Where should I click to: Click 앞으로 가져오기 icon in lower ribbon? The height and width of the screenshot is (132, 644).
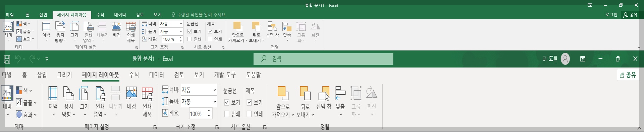click(x=283, y=93)
